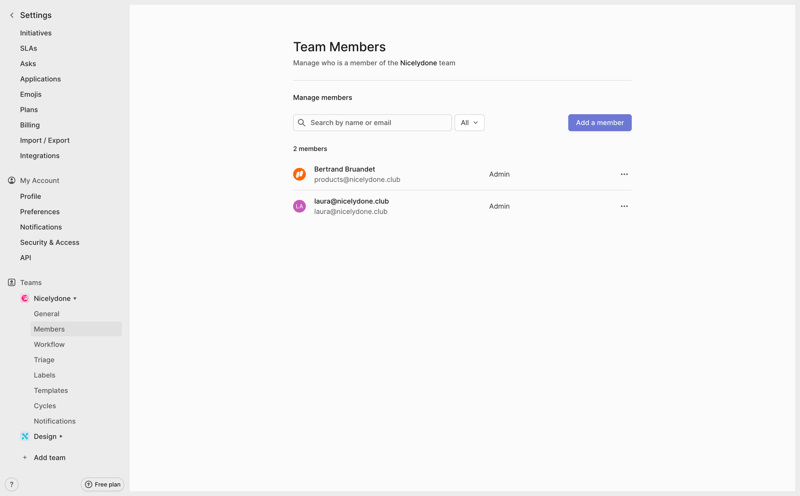Open Integrations settings
The width and height of the screenshot is (800, 496).
coord(40,155)
